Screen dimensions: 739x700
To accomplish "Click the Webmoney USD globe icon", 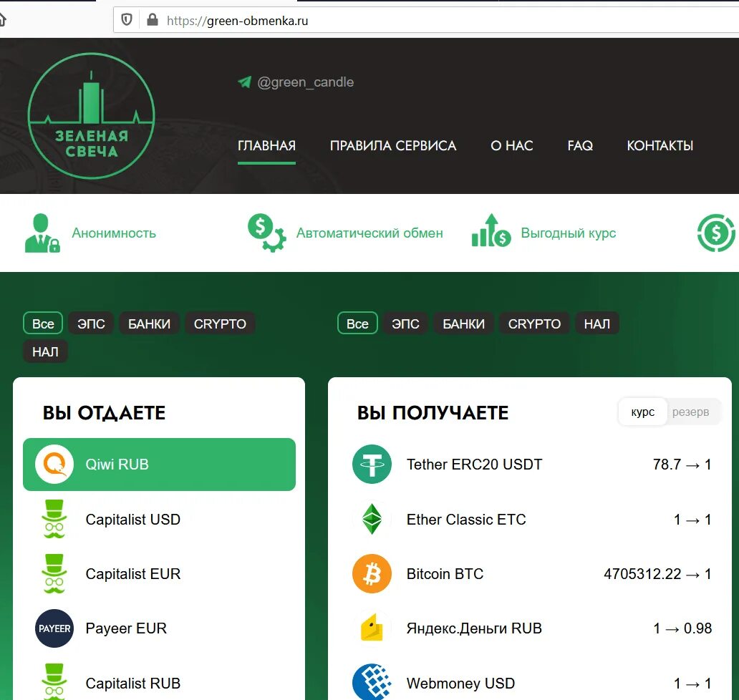I will [372, 681].
